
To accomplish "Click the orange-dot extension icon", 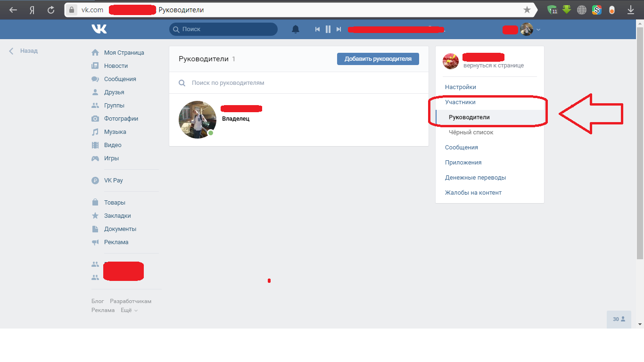I will point(612,9).
